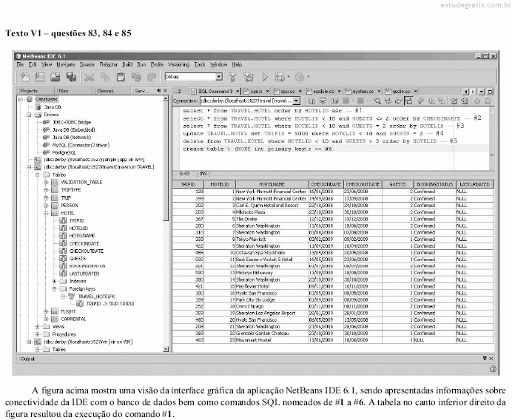Expand the TRIPTYPE table node
This screenshot has width=512, height=420.
pyautogui.click(x=46, y=189)
